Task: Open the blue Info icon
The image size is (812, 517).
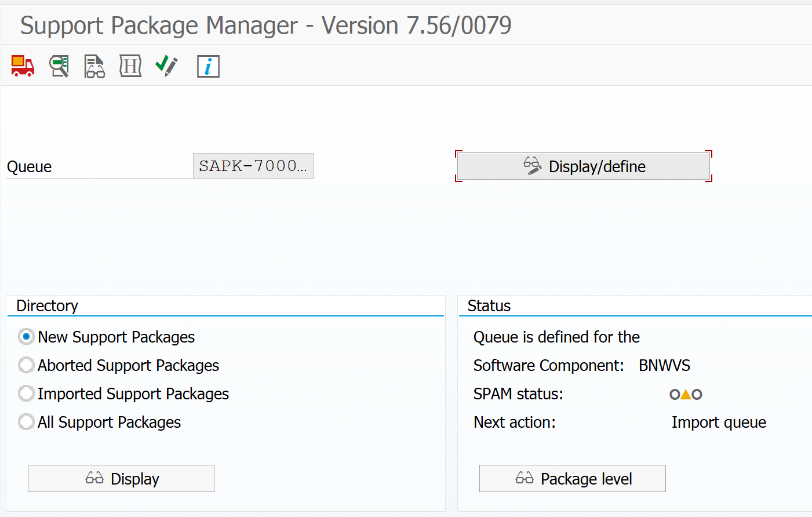Action: tap(208, 66)
